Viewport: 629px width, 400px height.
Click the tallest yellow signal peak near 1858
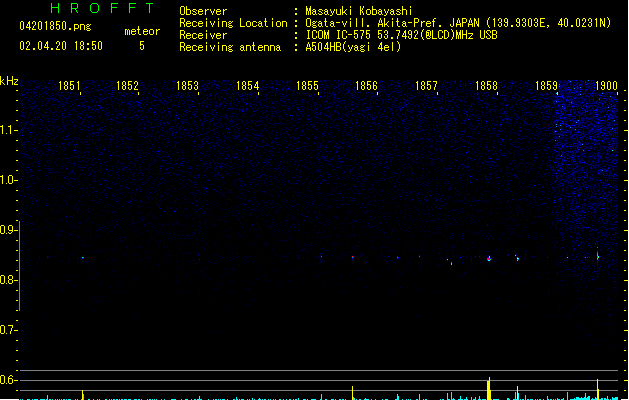[489, 388]
